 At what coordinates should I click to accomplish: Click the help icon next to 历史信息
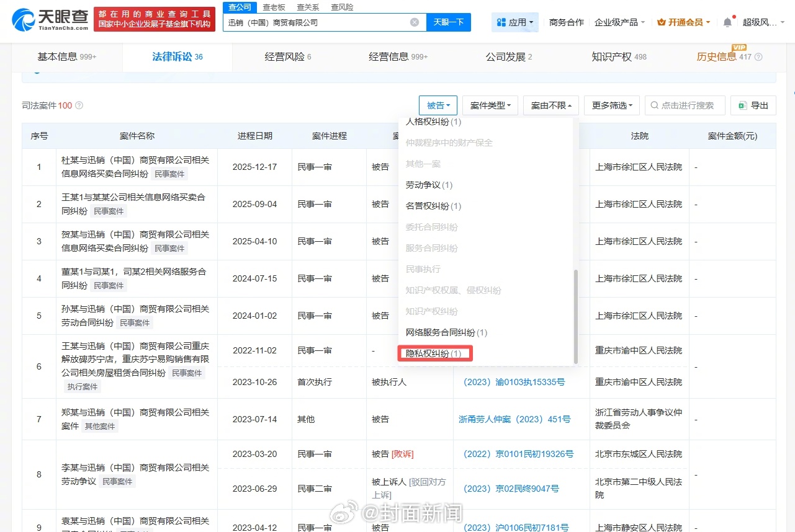point(758,57)
